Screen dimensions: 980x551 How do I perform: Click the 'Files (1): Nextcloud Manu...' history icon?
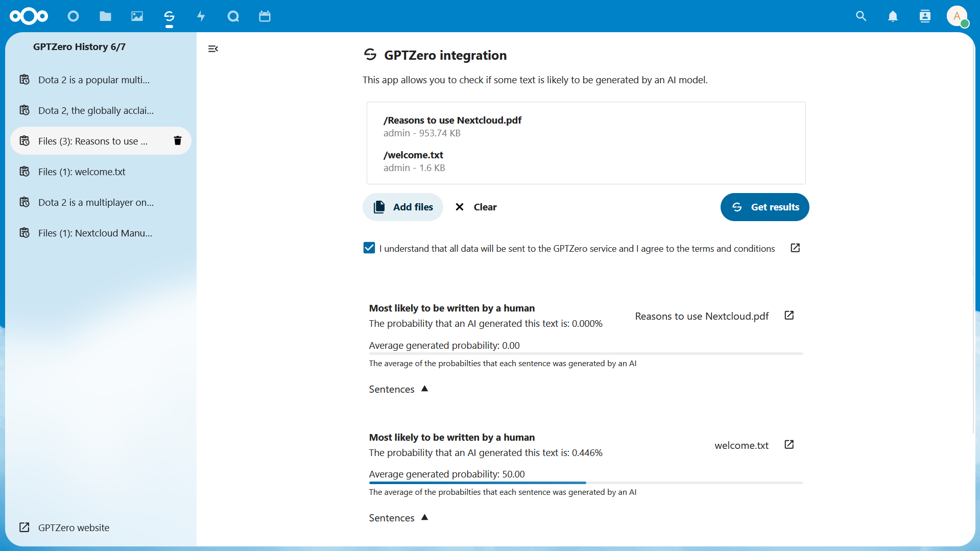pyautogui.click(x=25, y=233)
